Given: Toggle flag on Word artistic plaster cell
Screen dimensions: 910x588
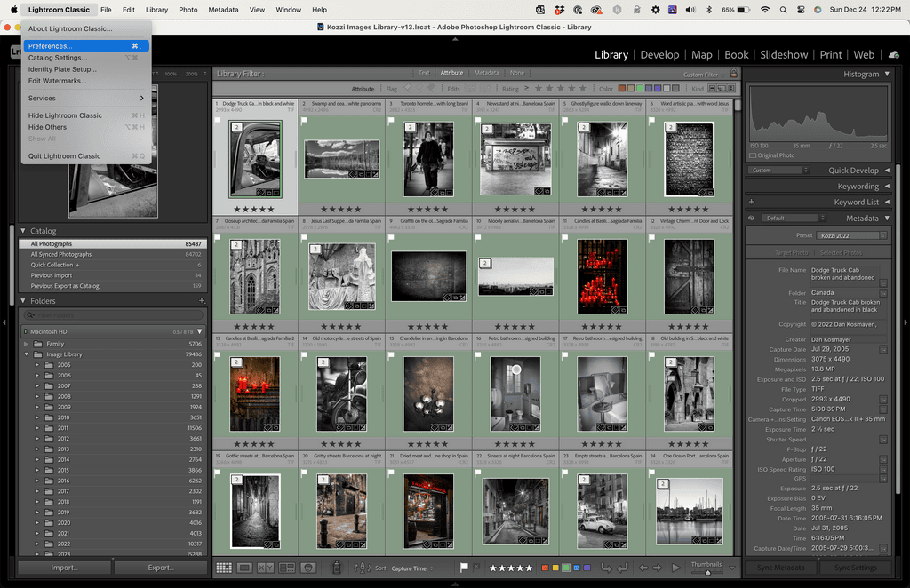Looking at the screenshot, I should pyautogui.click(x=651, y=121).
